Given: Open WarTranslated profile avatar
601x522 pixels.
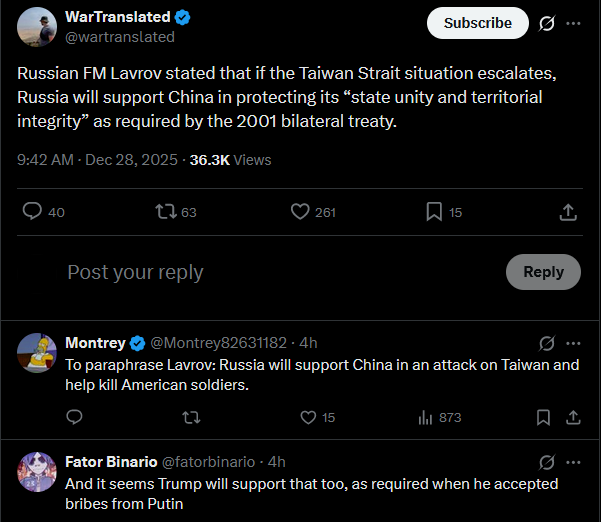Looking at the screenshot, I should 37,27.
